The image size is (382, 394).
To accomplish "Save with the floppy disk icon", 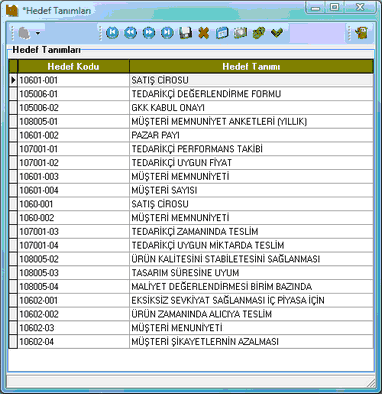I will point(185,33).
